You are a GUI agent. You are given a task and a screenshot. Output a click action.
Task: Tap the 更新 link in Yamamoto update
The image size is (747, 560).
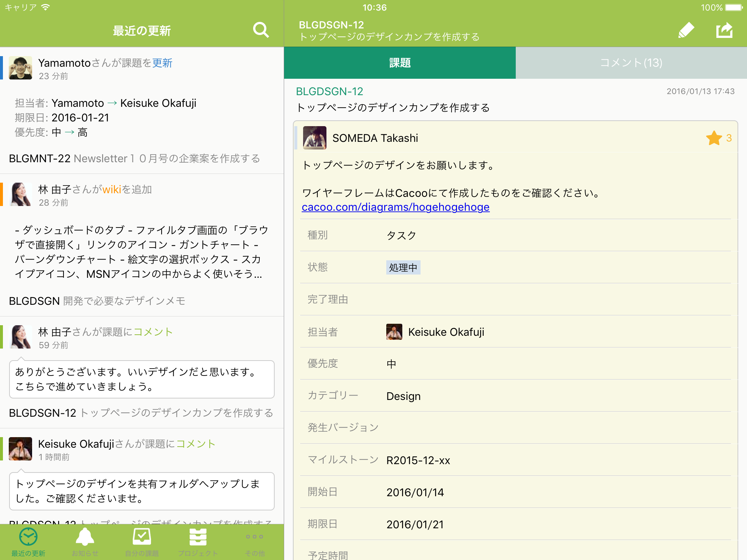click(x=162, y=63)
